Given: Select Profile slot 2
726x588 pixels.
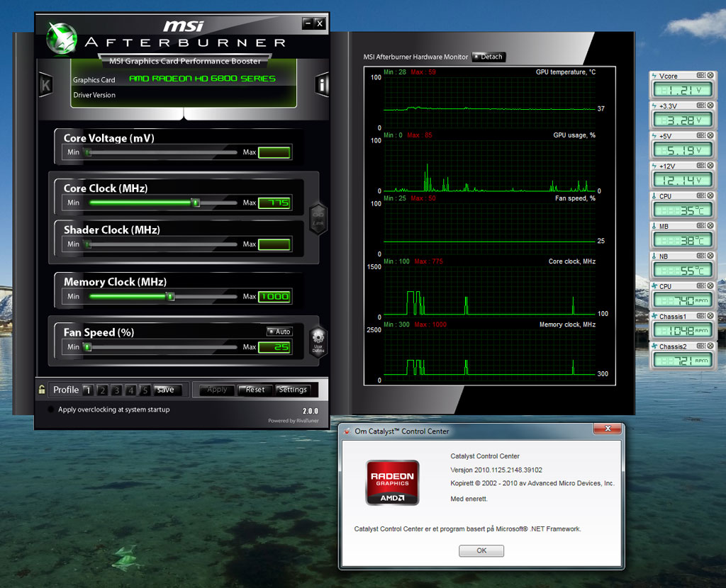Looking at the screenshot, I should pos(102,390).
